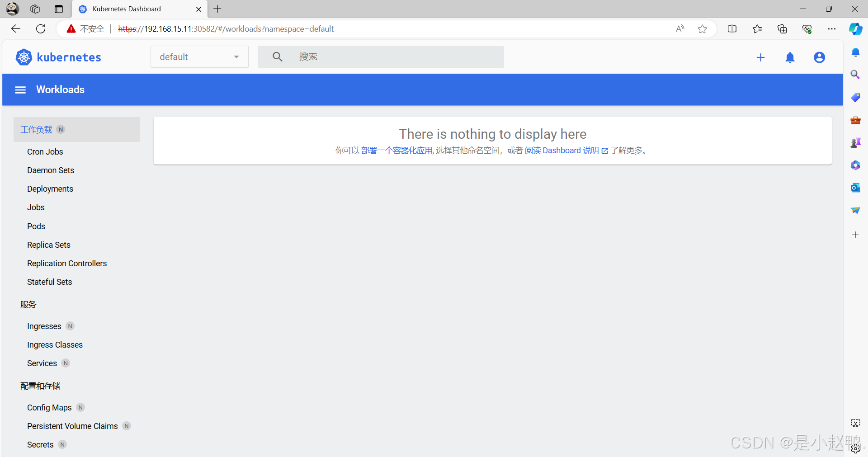Open Copilot in the browser sidebar
868x457 pixels.
855,29
